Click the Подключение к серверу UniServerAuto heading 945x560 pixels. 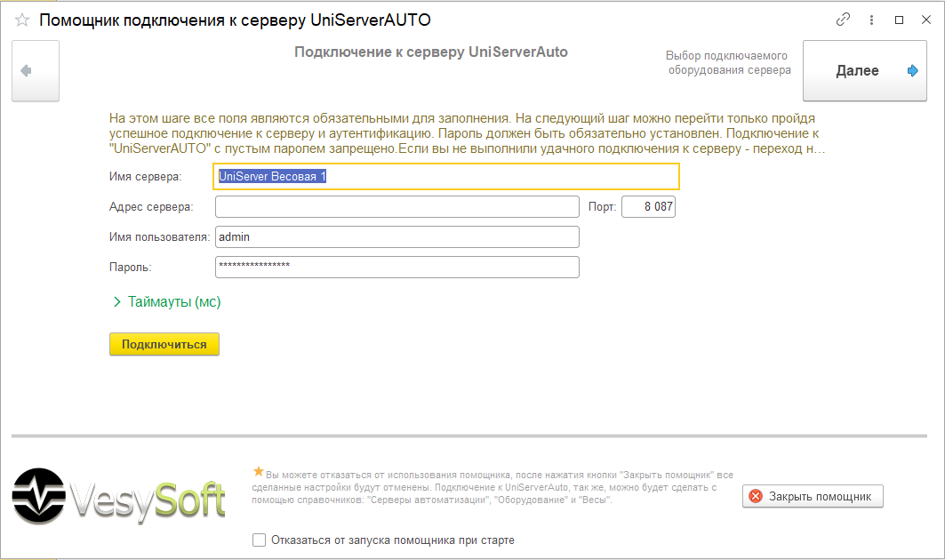click(x=430, y=52)
